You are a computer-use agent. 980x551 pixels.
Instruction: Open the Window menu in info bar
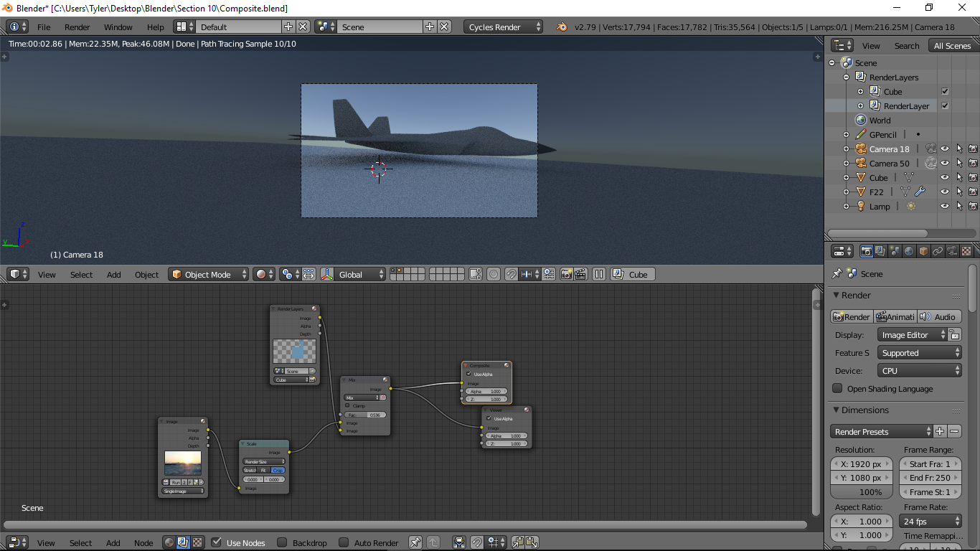pos(118,27)
